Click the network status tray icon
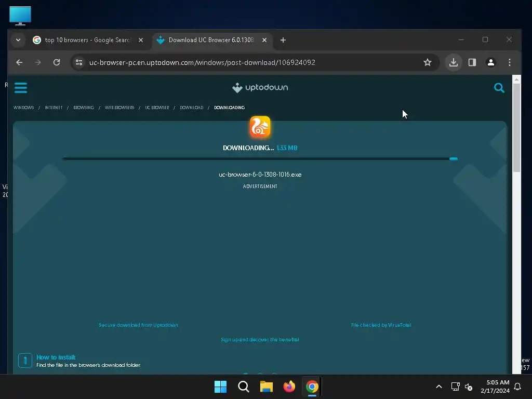532x399 pixels. [x=455, y=387]
